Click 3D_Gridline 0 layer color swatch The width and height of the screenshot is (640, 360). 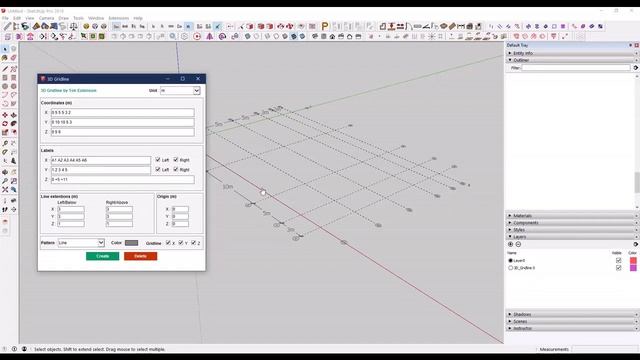coord(633,268)
